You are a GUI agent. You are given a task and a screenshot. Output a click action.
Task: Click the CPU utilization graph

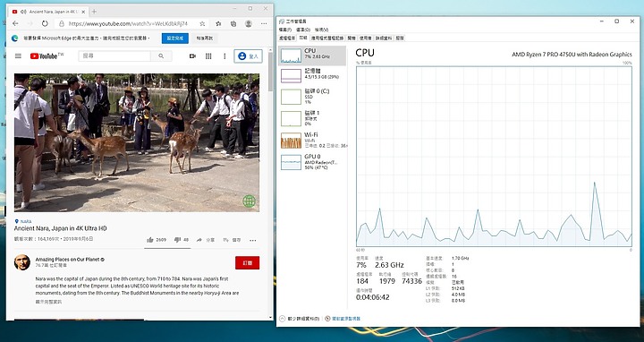[494, 156]
